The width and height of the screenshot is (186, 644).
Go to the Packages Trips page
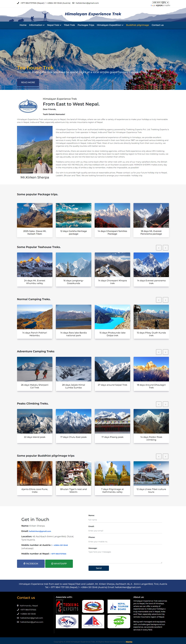[x=86, y=25]
